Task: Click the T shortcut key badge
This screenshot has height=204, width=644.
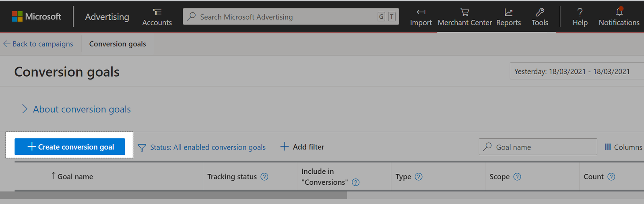Action: coord(392,17)
